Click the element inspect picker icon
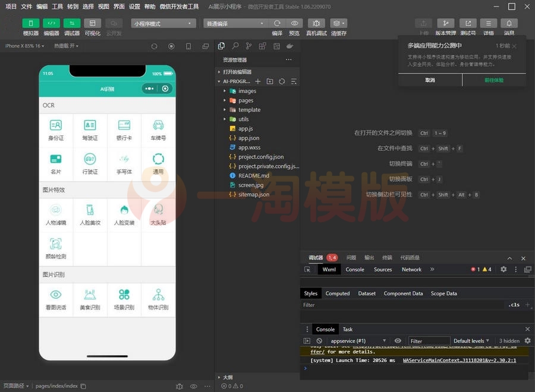Image resolution: width=535 pixels, height=392 pixels. 307,269
